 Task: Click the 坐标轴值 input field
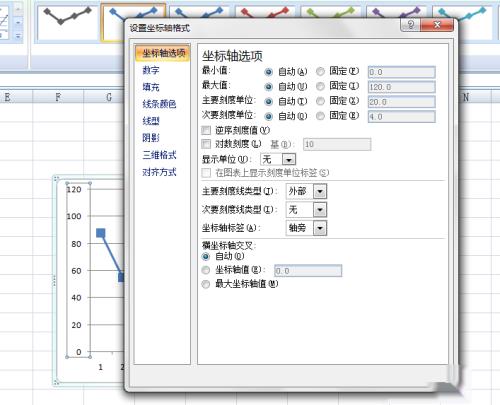pyautogui.click(x=308, y=271)
